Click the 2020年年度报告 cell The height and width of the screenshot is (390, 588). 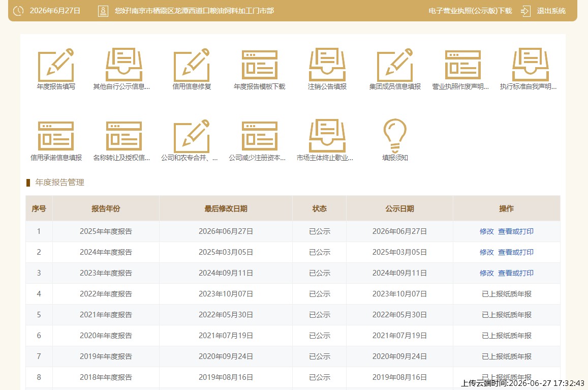coord(106,336)
